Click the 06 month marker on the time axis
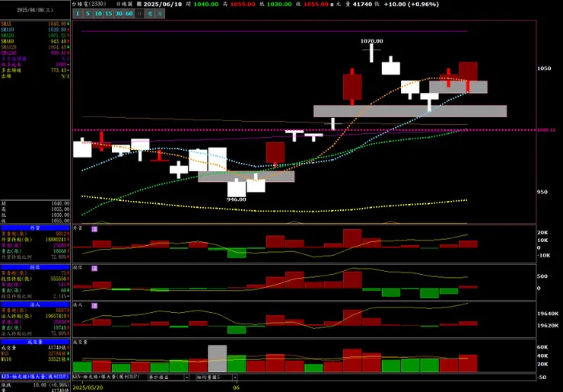 click(236, 387)
